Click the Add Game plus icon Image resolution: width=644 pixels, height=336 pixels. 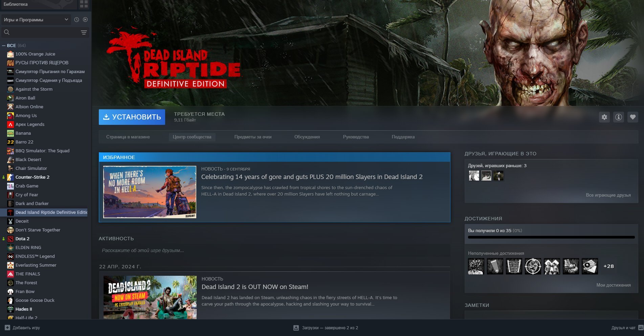tap(7, 328)
